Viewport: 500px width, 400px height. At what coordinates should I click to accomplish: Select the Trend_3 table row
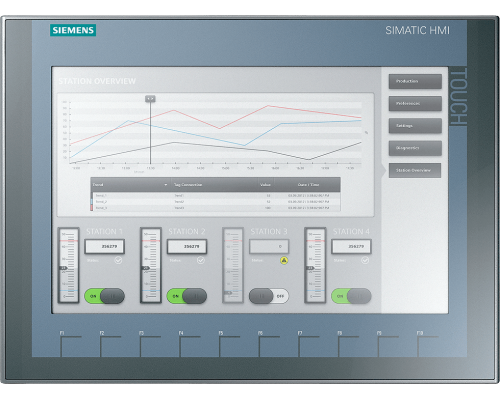click(215, 208)
